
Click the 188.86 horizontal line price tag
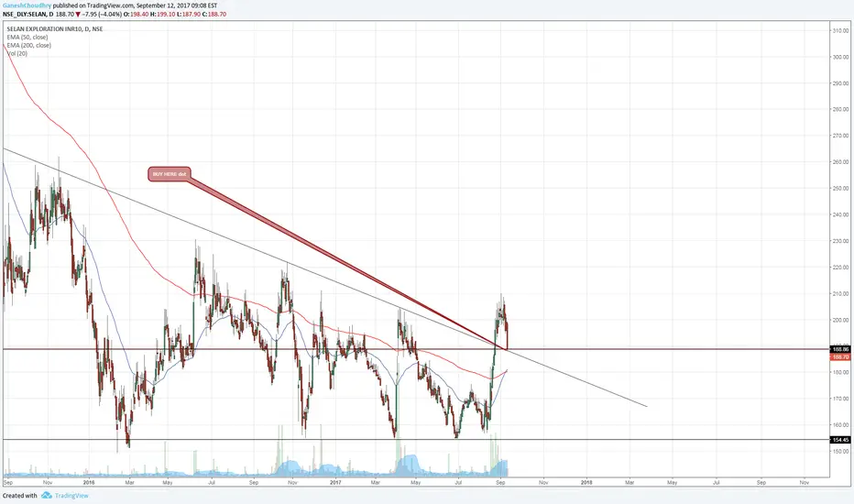tap(841, 349)
